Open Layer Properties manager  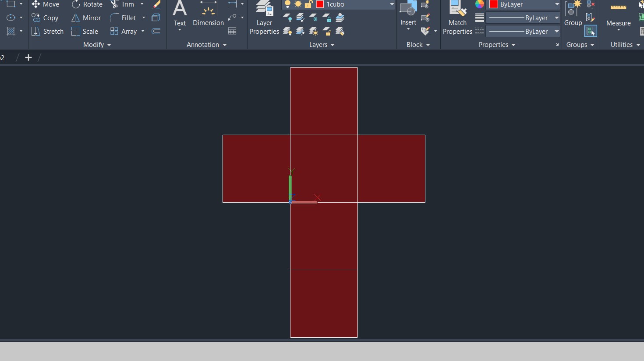tap(264, 18)
